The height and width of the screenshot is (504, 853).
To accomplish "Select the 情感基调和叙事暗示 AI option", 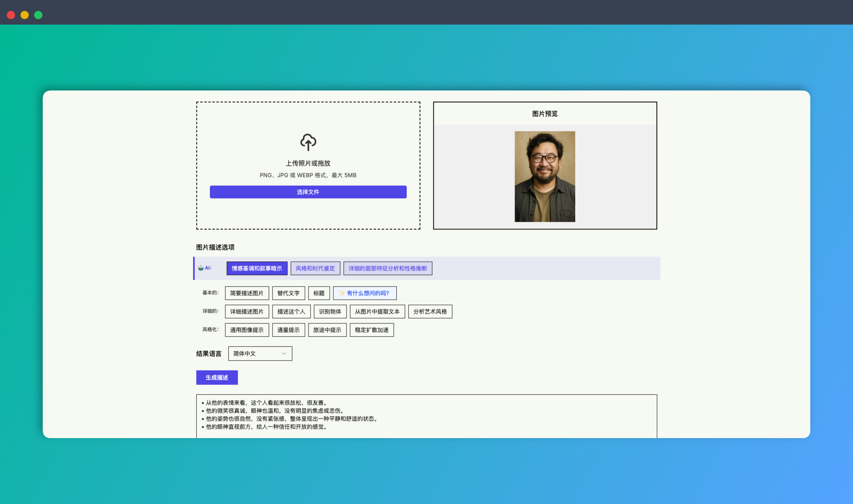I will coord(257,268).
